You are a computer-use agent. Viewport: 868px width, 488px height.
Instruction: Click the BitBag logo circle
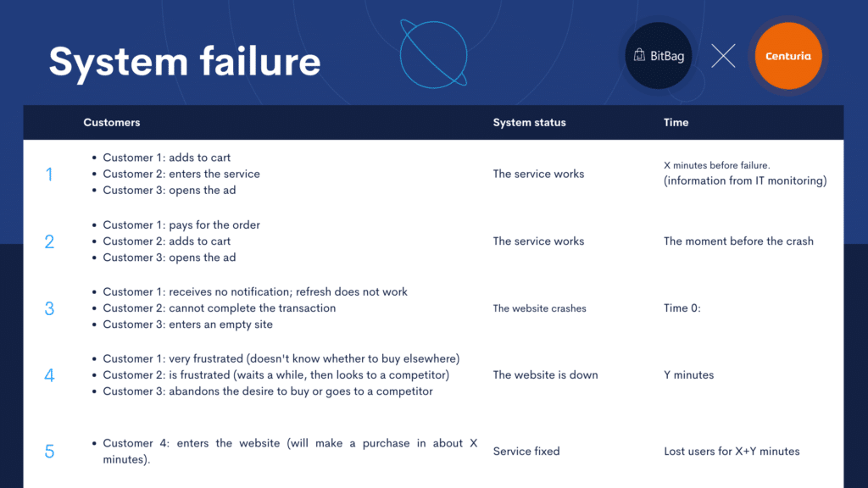(658, 56)
